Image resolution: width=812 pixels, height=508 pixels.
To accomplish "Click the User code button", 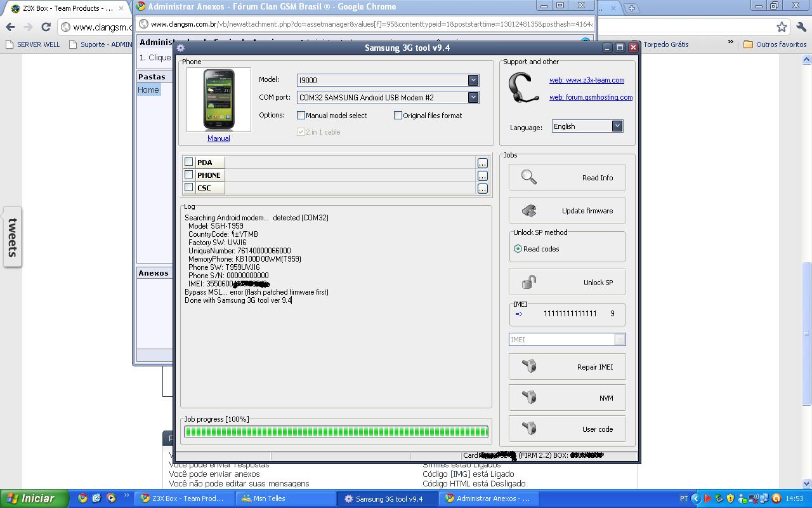I will [566, 429].
